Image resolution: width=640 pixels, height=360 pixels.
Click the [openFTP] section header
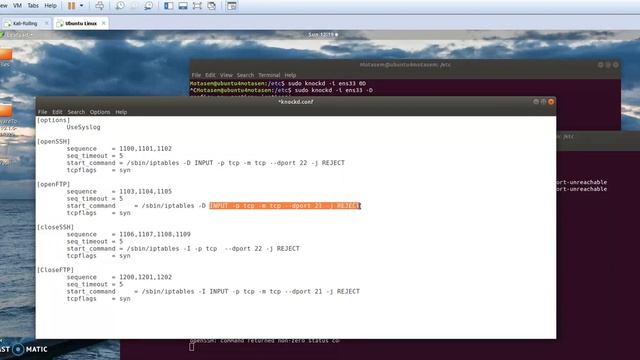[53, 184]
